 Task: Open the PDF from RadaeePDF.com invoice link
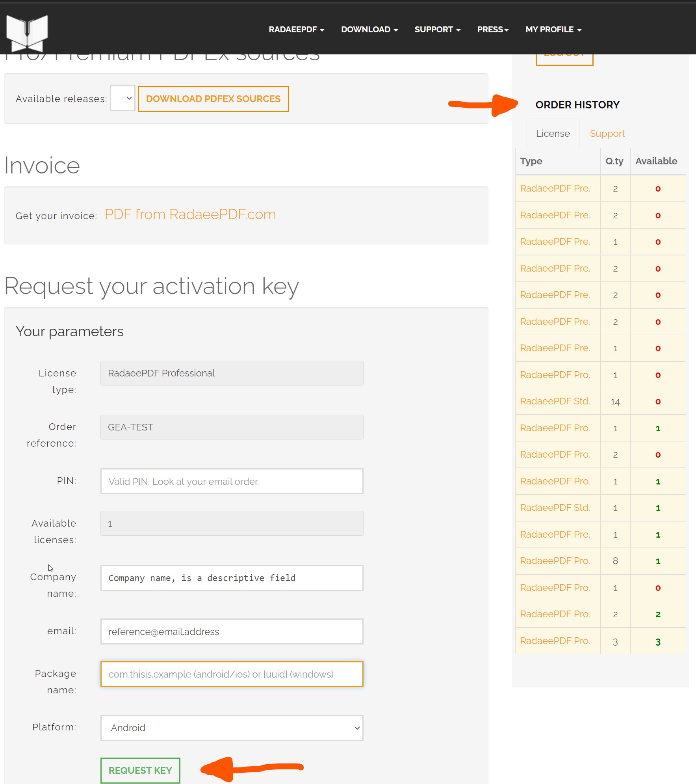(x=190, y=214)
